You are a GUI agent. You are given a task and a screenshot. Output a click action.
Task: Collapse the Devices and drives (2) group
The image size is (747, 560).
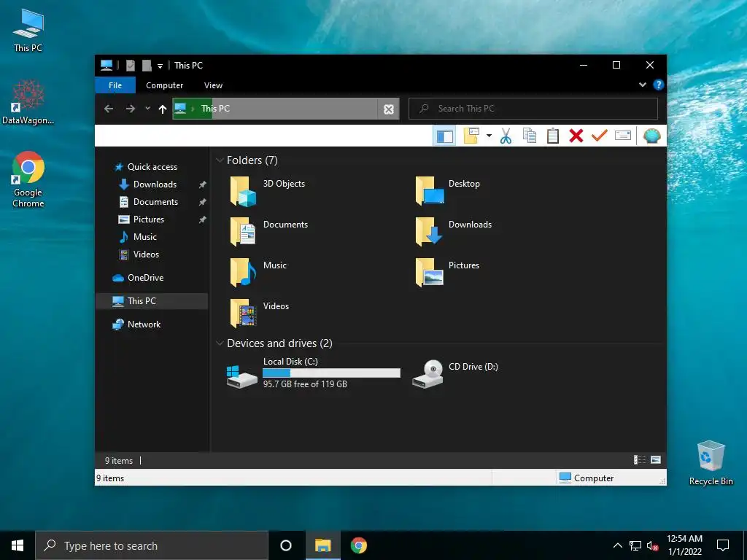point(220,343)
